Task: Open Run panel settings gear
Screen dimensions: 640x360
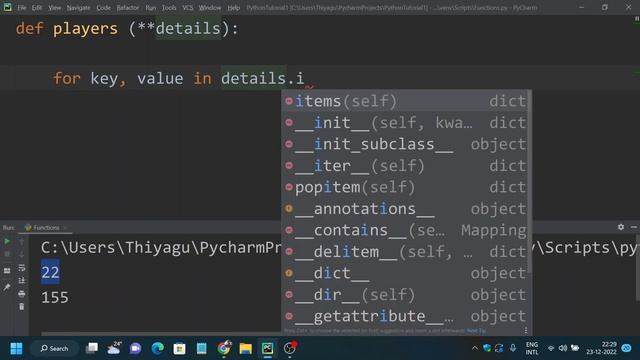Action: point(621,227)
